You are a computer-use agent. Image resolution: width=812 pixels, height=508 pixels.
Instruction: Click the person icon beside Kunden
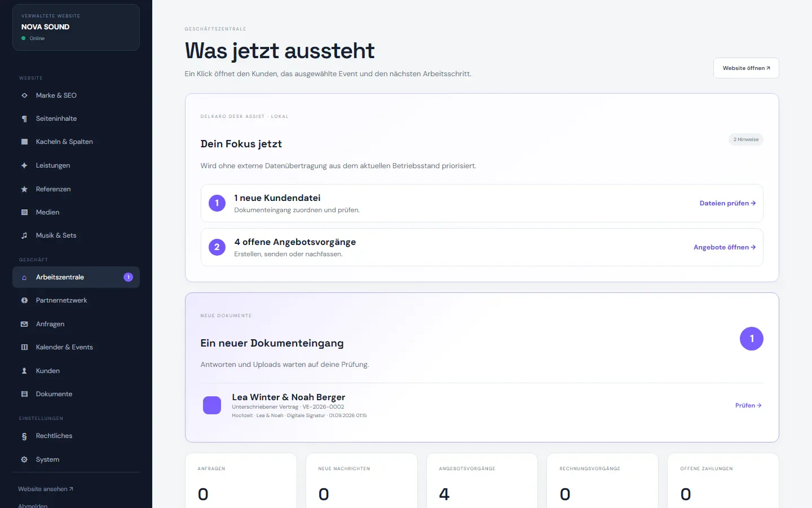pyautogui.click(x=24, y=371)
